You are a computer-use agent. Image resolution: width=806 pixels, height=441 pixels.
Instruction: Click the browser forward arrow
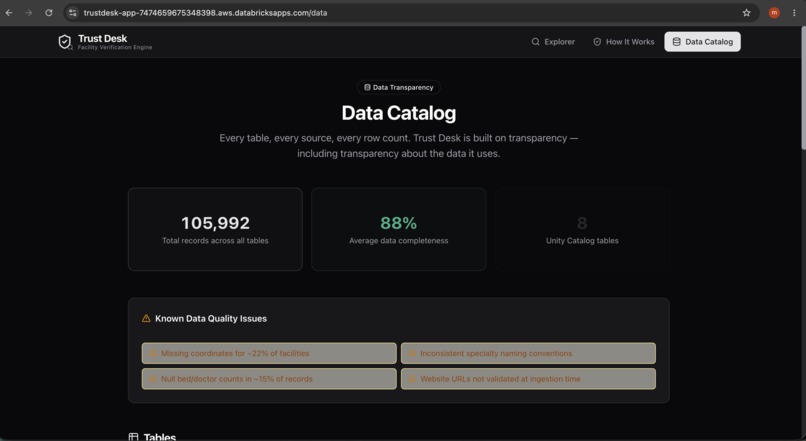[x=29, y=13]
